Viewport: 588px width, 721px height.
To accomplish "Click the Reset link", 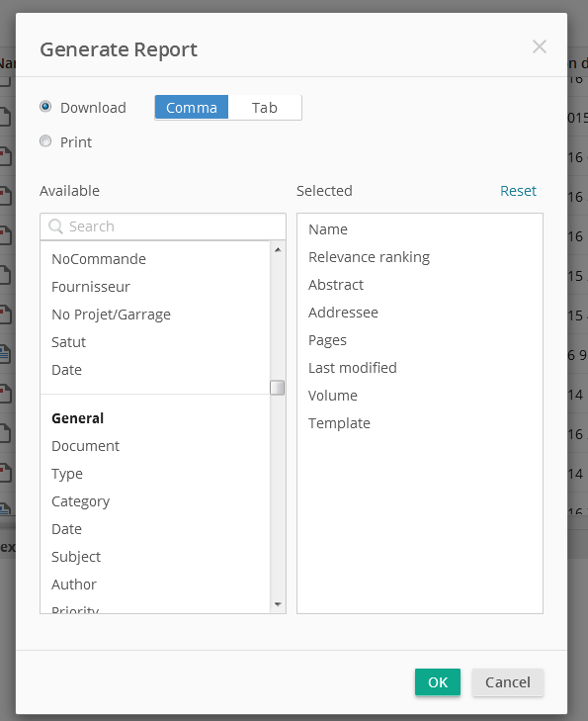I will click(518, 191).
